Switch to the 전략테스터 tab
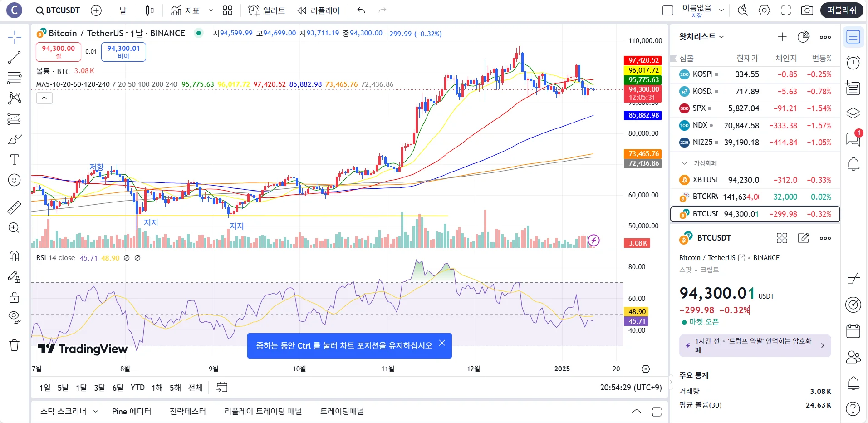This screenshot has width=868, height=423. click(x=187, y=412)
